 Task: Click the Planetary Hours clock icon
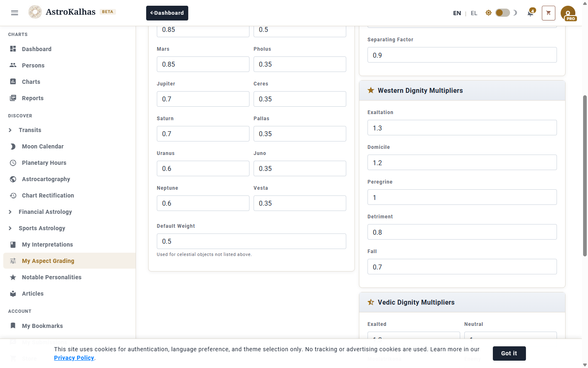tap(13, 163)
